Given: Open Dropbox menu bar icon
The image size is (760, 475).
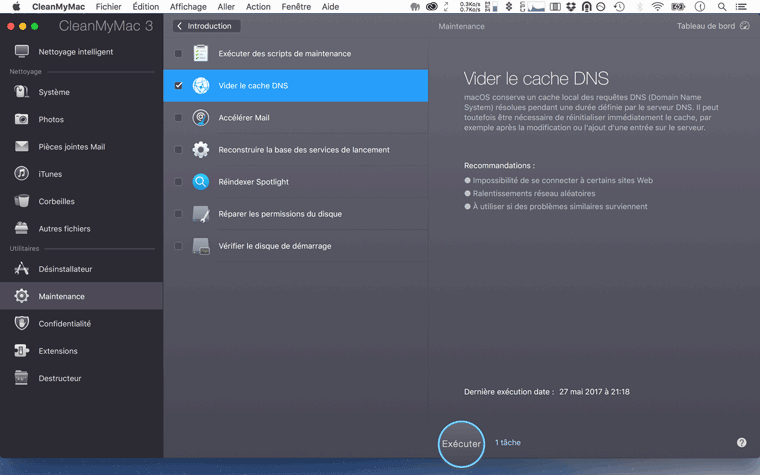Looking at the screenshot, I should click(x=571, y=7).
